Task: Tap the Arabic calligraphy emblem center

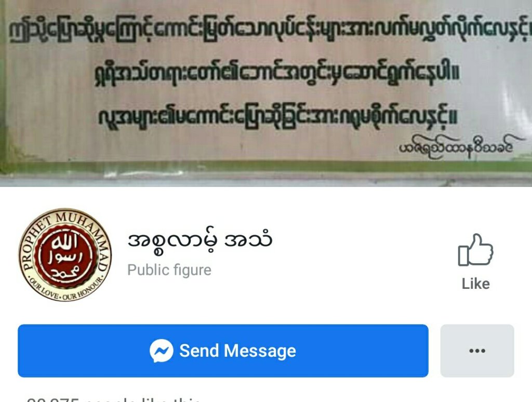Action: tap(65, 255)
